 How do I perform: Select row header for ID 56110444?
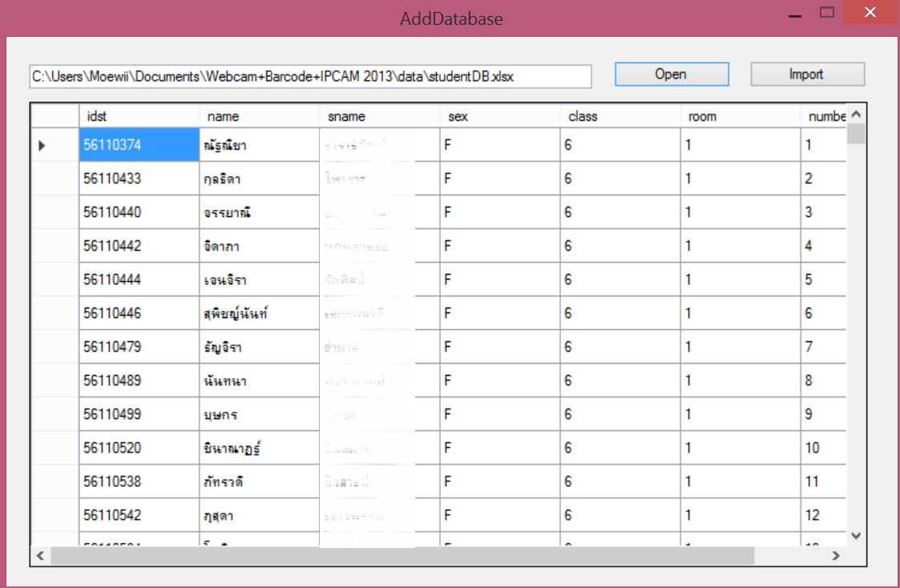[54, 280]
